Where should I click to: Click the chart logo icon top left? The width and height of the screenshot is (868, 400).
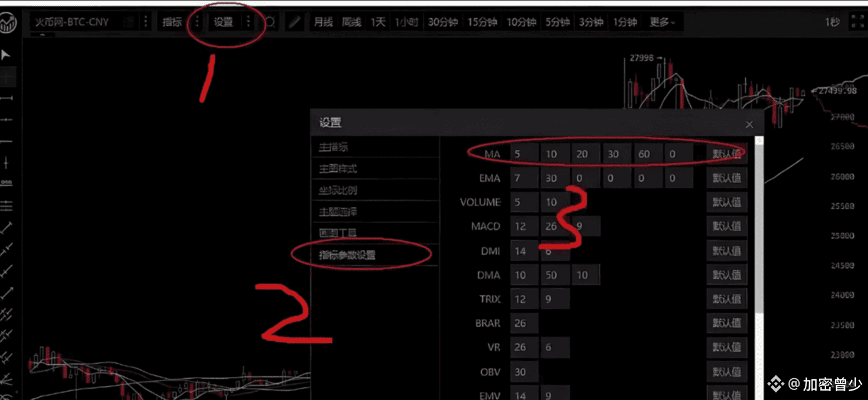(x=9, y=23)
